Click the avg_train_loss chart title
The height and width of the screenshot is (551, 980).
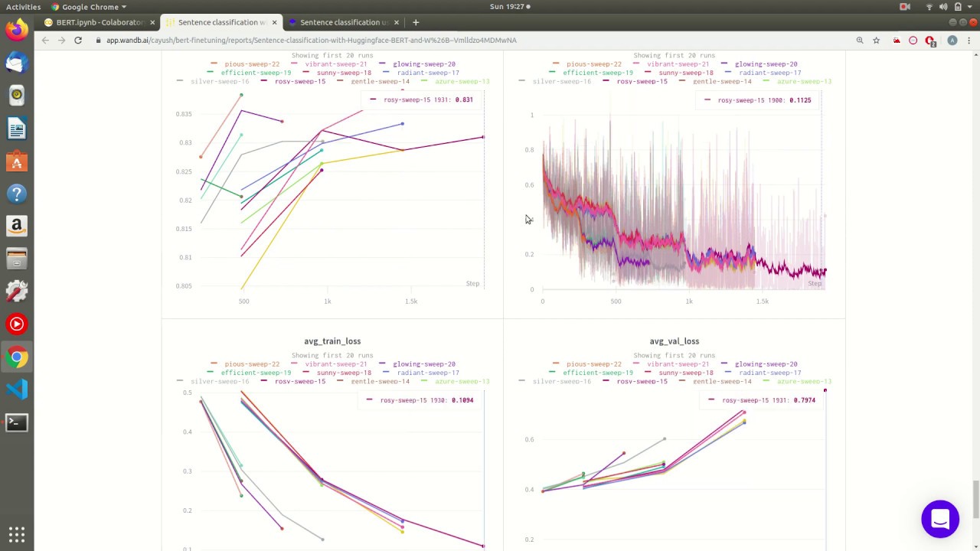332,341
